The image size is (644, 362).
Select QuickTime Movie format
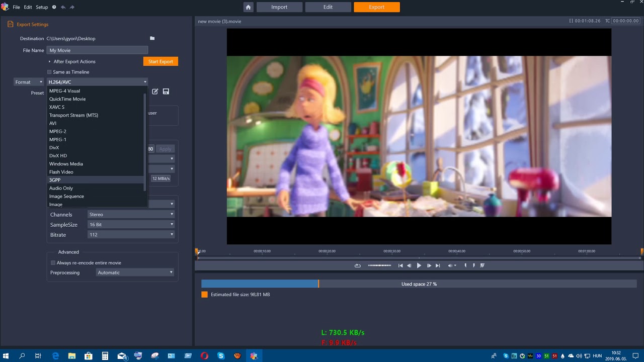[95, 99]
